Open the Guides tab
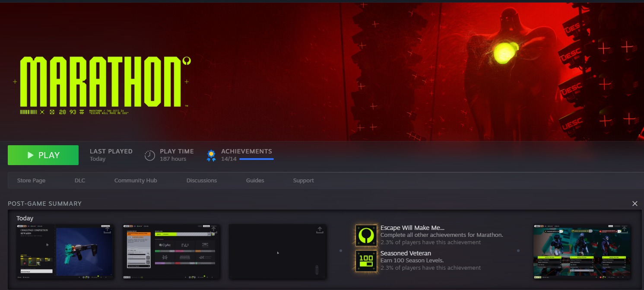Viewport: 644px width, 290px height. pos(255,181)
